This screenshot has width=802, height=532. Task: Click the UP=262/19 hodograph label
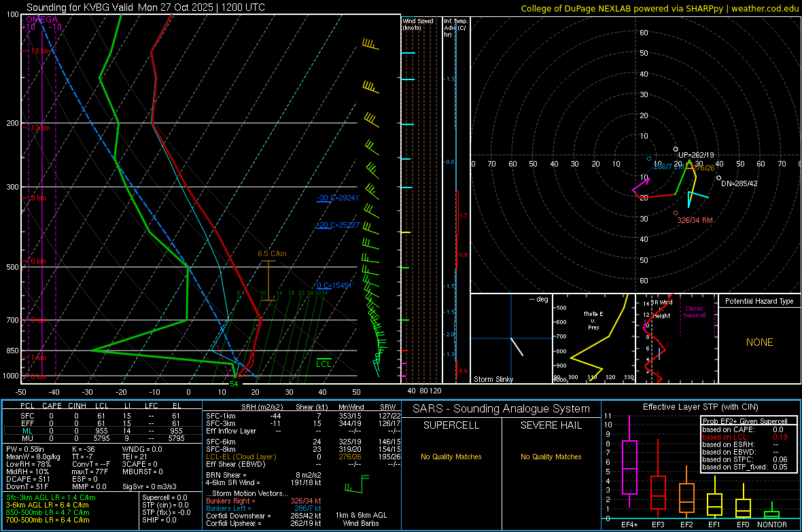696,155
